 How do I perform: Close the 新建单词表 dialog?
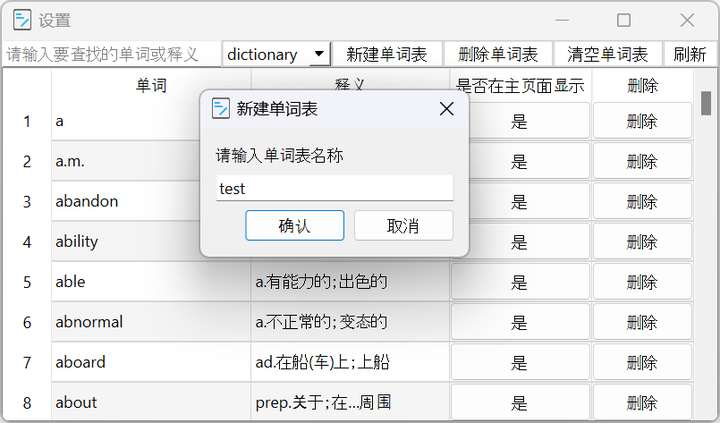pyautogui.click(x=447, y=109)
